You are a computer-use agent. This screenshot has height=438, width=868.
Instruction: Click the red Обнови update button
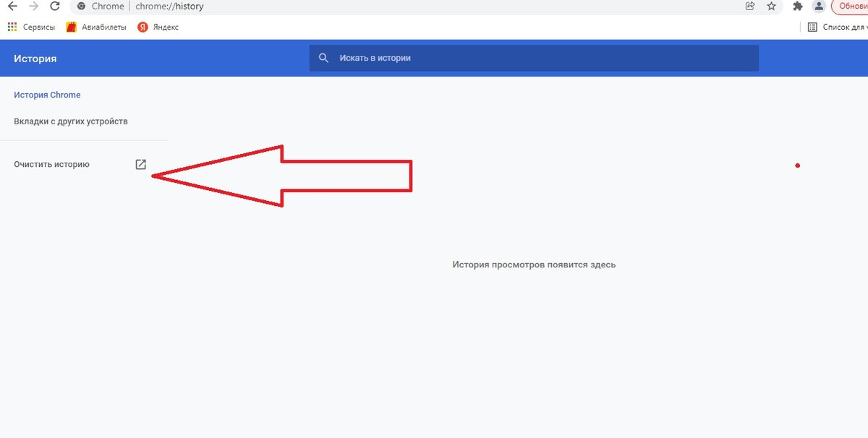tap(851, 6)
